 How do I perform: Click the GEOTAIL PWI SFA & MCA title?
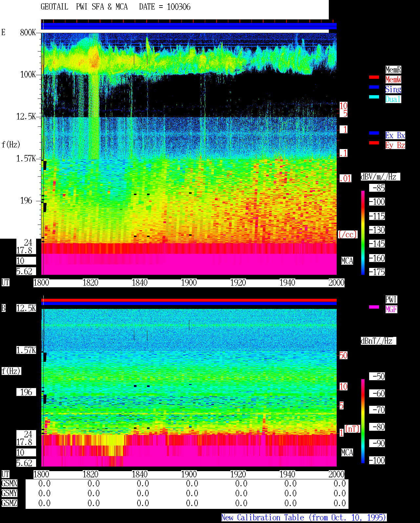84,7
